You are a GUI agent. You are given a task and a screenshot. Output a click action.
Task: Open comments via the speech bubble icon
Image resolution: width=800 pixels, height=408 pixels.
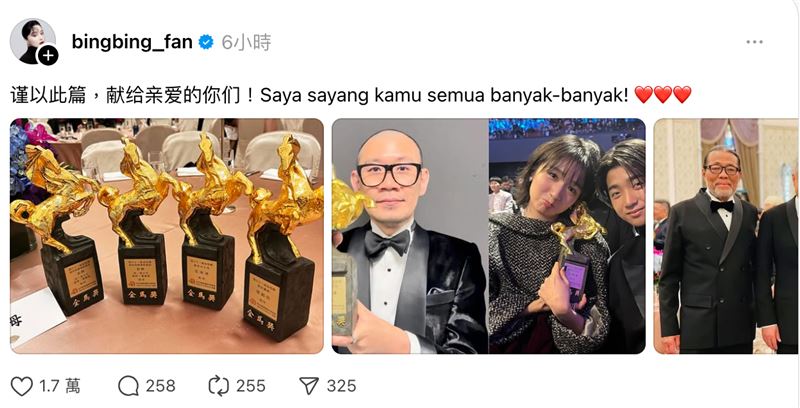tap(128, 386)
